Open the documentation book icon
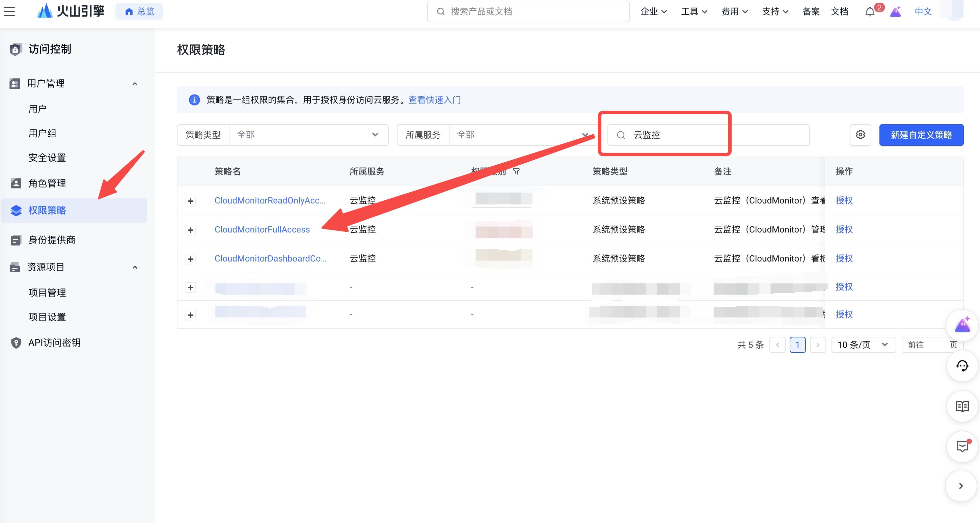The width and height of the screenshot is (980, 523). pyautogui.click(x=962, y=406)
